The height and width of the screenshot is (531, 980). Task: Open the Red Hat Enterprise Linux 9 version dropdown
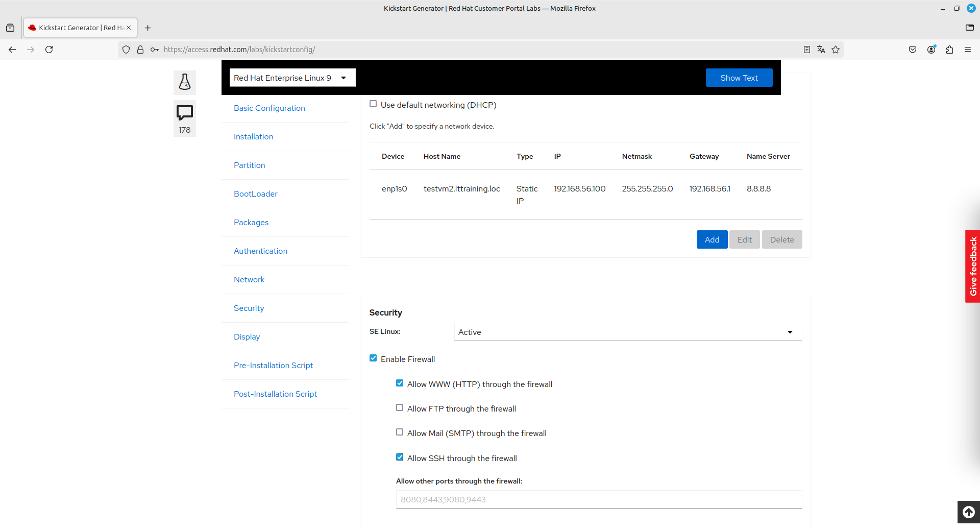[292, 78]
